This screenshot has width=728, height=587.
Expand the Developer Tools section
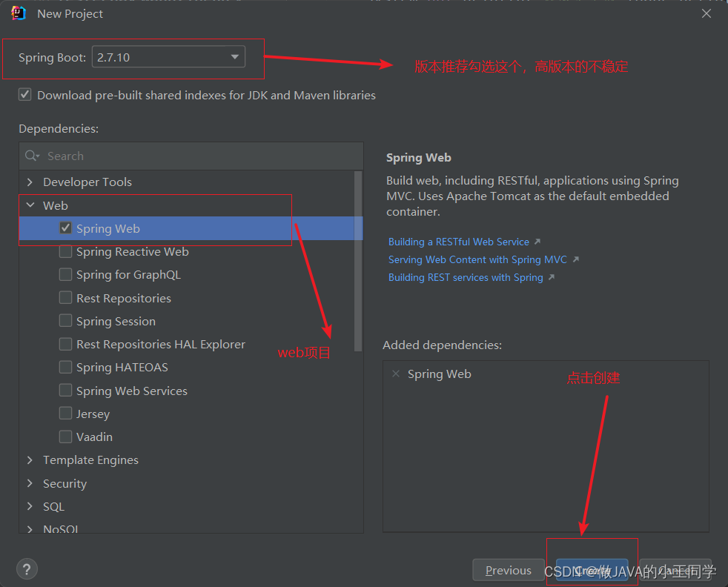pyautogui.click(x=30, y=182)
